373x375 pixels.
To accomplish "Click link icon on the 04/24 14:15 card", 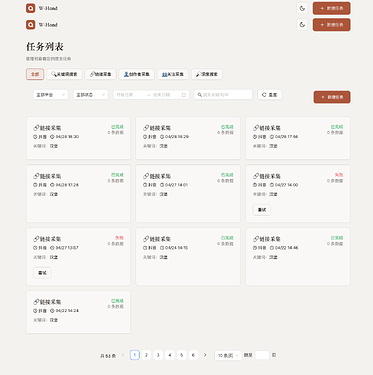I will pyautogui.click(x=146, y=239).
